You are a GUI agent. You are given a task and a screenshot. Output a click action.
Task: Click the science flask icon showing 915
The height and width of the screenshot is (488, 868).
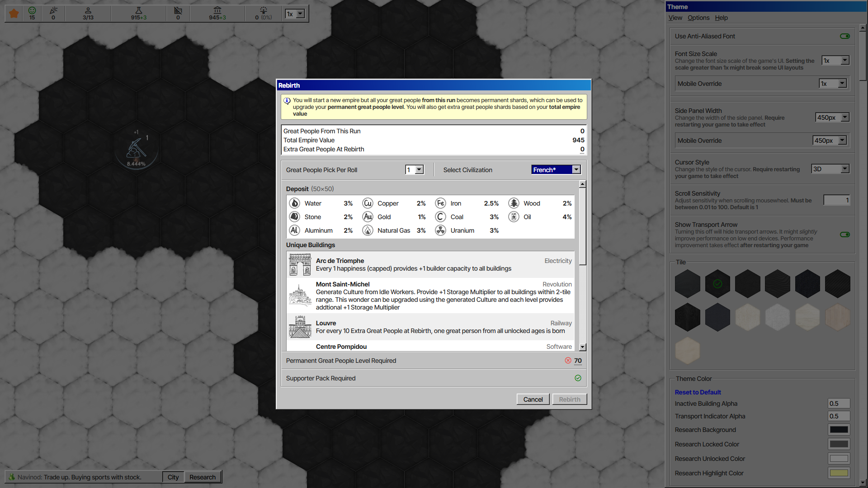(x=139, y=10)
